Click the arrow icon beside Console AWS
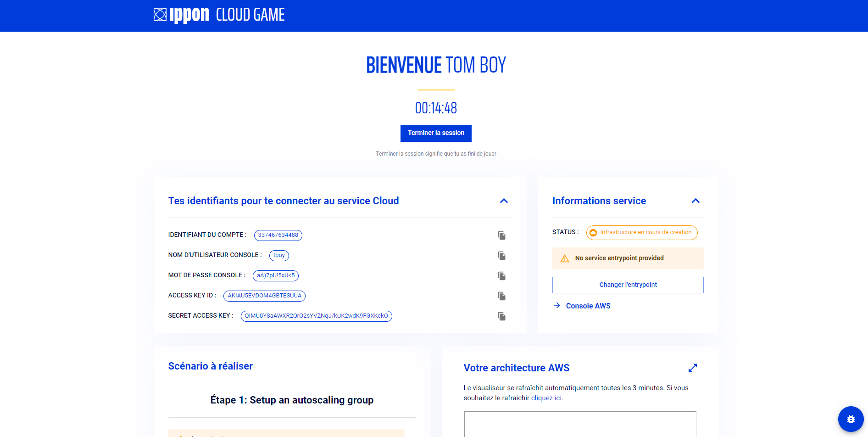868x437 pixels. (x=557, y=305)
